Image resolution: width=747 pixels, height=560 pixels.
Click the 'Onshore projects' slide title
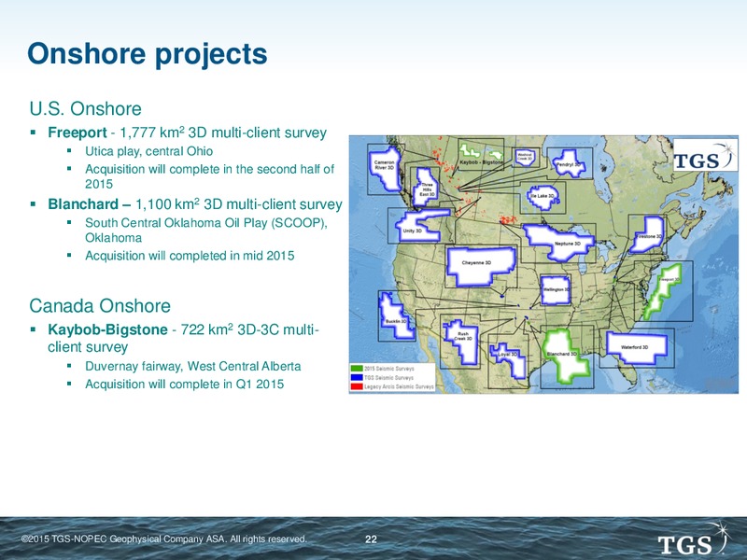click(148, 53)
